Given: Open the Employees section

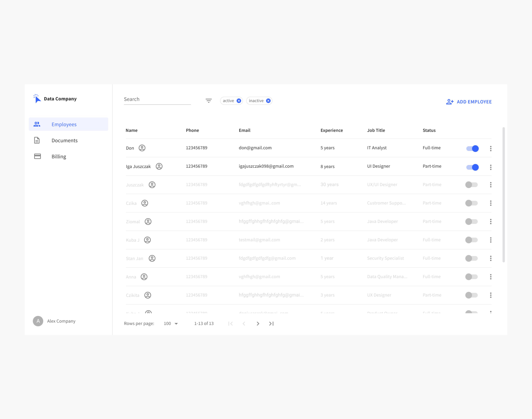Looking at the screenshot, I should 69,124.
